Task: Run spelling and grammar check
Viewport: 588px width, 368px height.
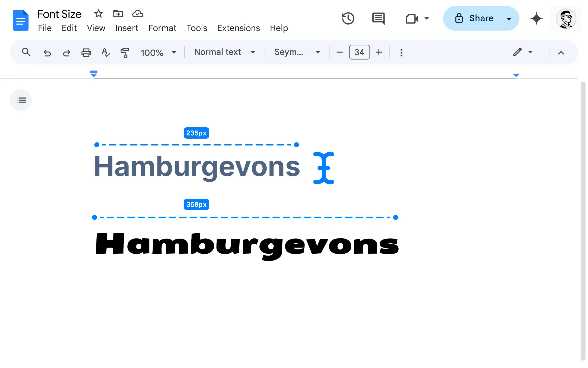Action: pyautogui.click(x=106, y=52)
